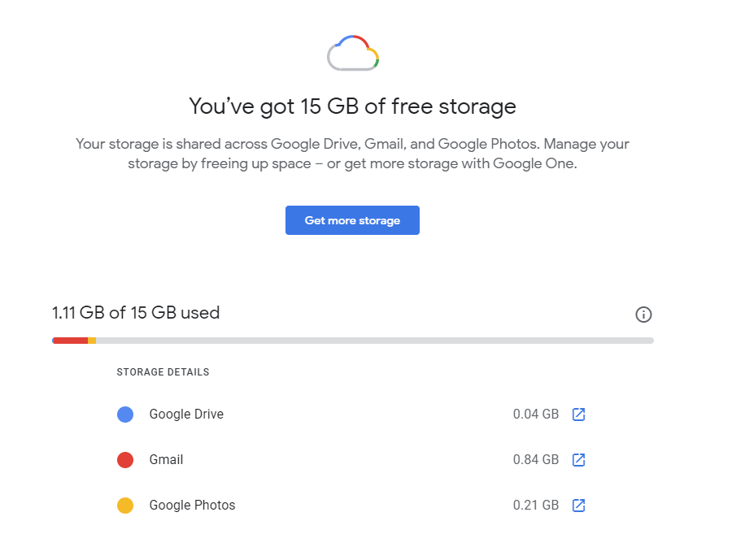The width and height of the screenshot is (745, 560).
Task: Click the "15 GB of free storage" heading
Action: pyautogui.click(x=352, y=106)
